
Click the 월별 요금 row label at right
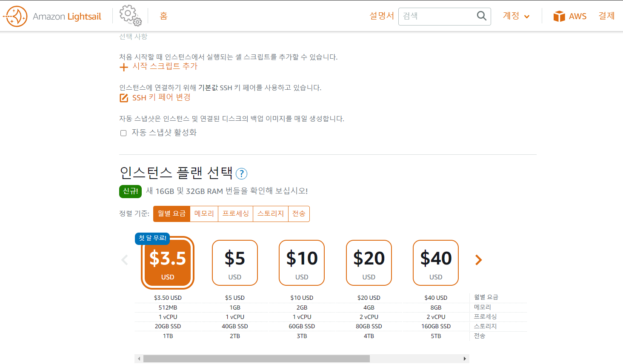coord(486,297)
